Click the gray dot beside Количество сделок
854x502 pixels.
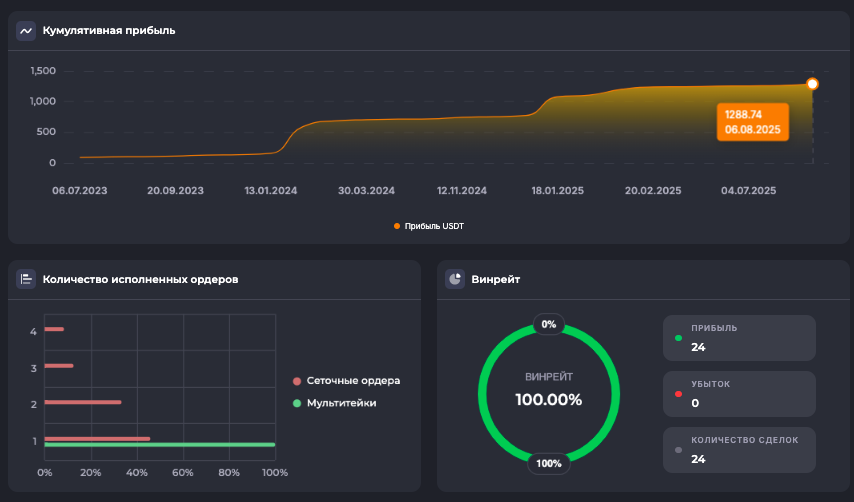tap(679, 450)
